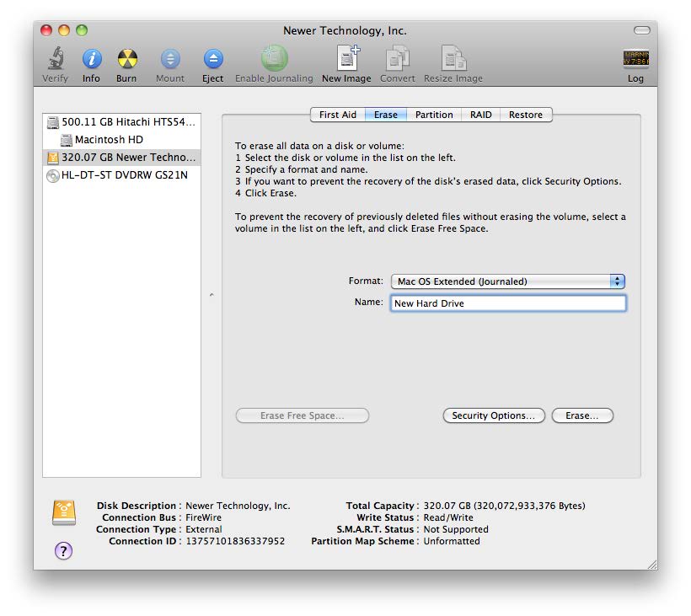Screen dimensions: 691x616
Task: Click the purple help question mark
Action: [63, 550]
